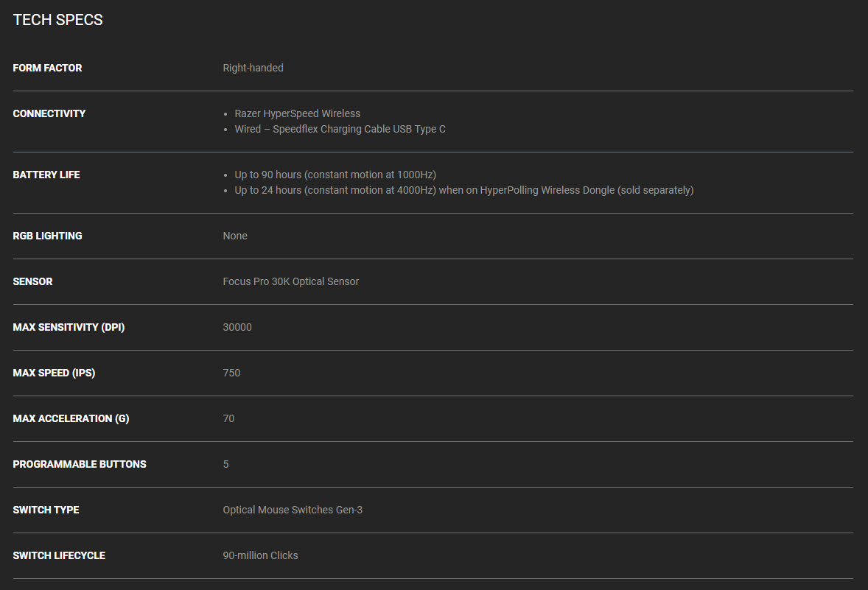Click the Up to 24 hours battery line
This screenshot has height=590, width=868.
[464, 190]
